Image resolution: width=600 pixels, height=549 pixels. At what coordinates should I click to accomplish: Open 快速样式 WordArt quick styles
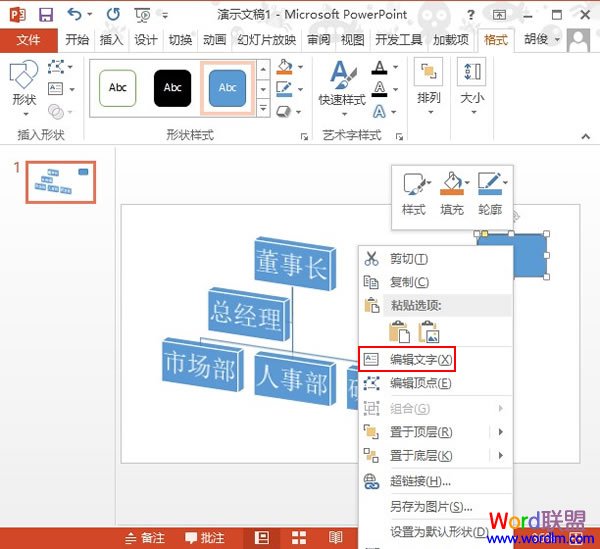tap(342, 88)
